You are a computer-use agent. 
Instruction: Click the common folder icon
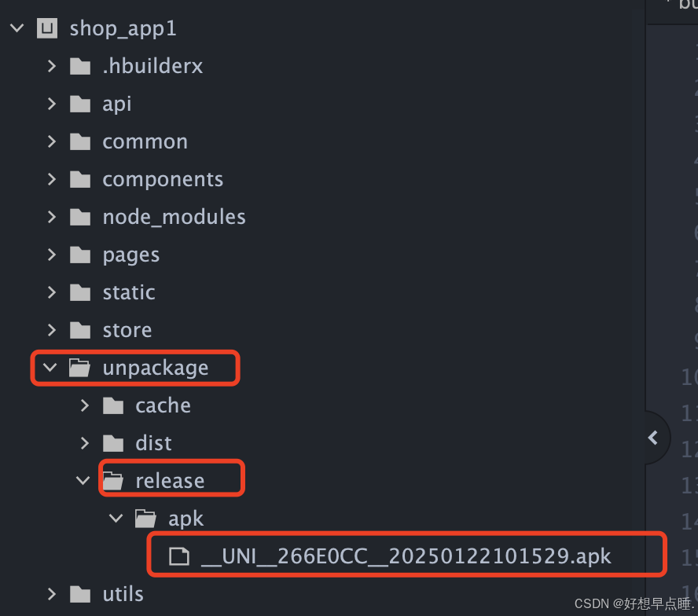[x=80, y=141]
